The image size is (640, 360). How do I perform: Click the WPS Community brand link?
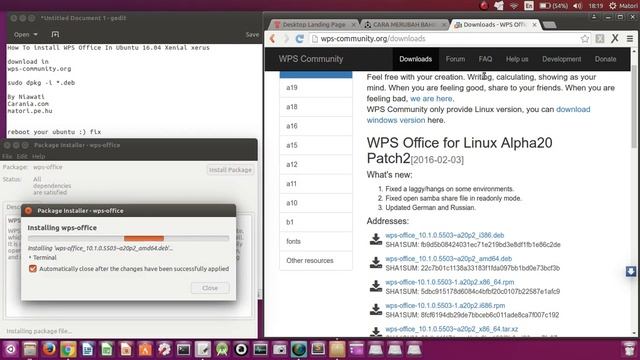(x=311, y=59)
